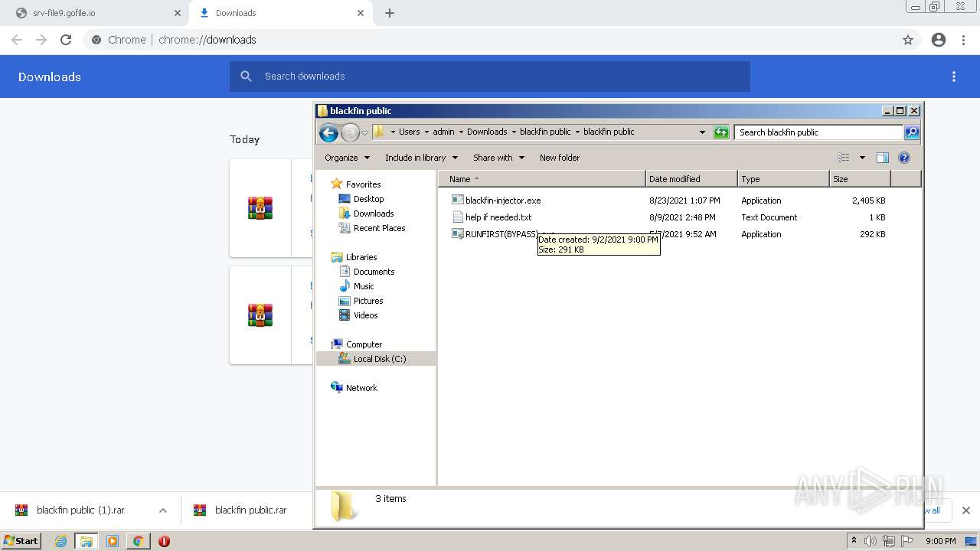Open Recent Places in Favorites
The height and width of the screenshot is (551, 980).
379,228
